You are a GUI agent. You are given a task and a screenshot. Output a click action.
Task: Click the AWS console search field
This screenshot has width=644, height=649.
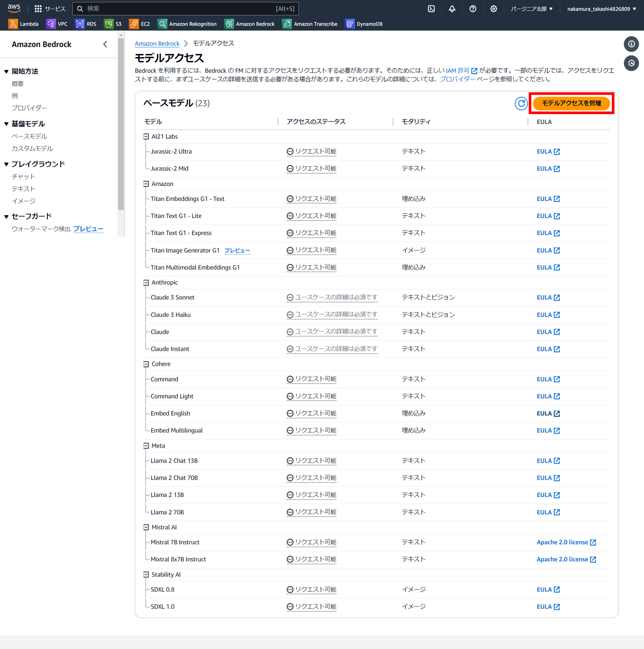(x=185, y=9)
